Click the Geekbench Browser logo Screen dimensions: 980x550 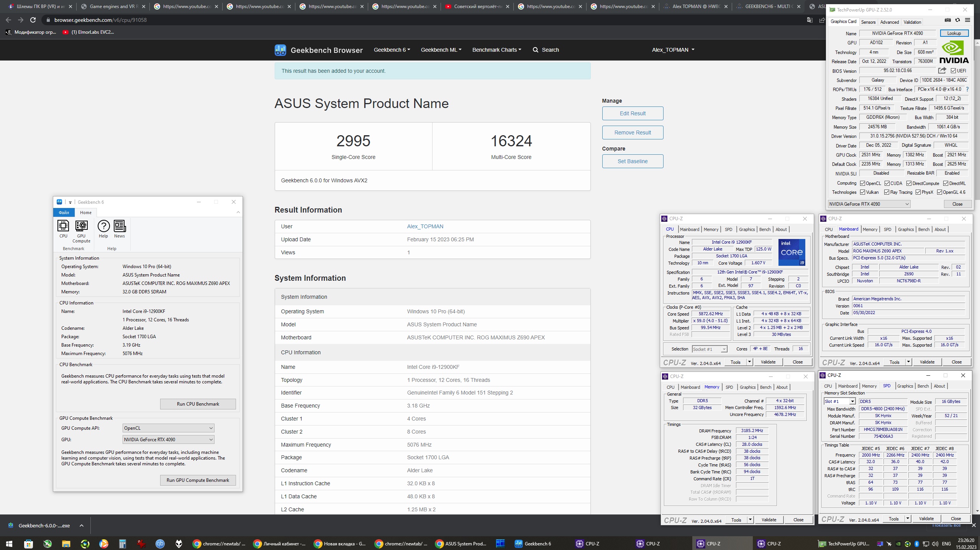(x=318, y=50)
